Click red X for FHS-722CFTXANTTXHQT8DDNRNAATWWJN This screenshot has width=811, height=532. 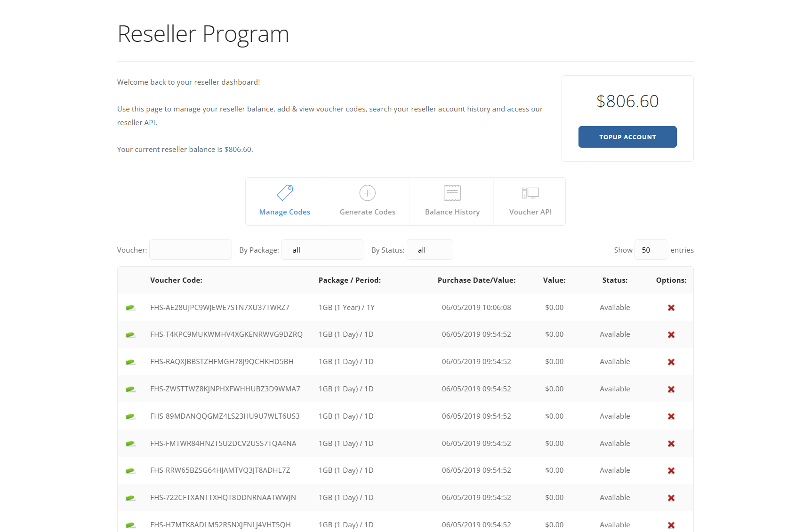click(671, 498)
